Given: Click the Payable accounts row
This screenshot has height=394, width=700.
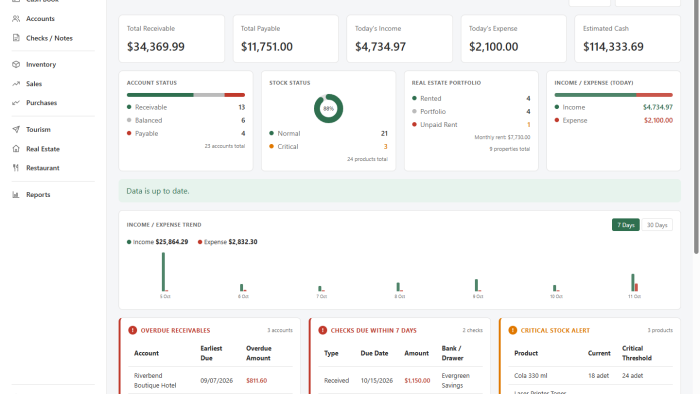Looking at the screenshot, I should 186,133.
